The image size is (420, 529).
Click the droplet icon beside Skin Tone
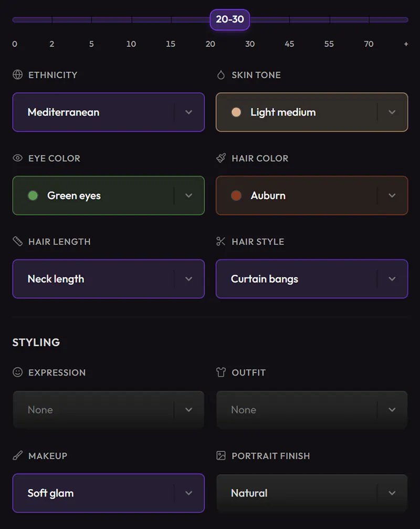click(x=221, y=75)
